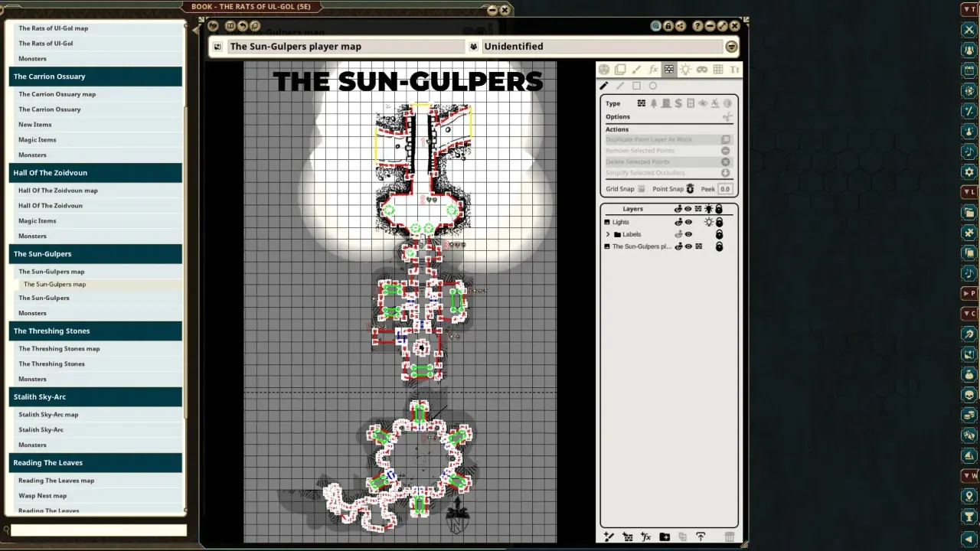Open help with the question mark icon
Screen dimensions: 980x551
(697, 26)
